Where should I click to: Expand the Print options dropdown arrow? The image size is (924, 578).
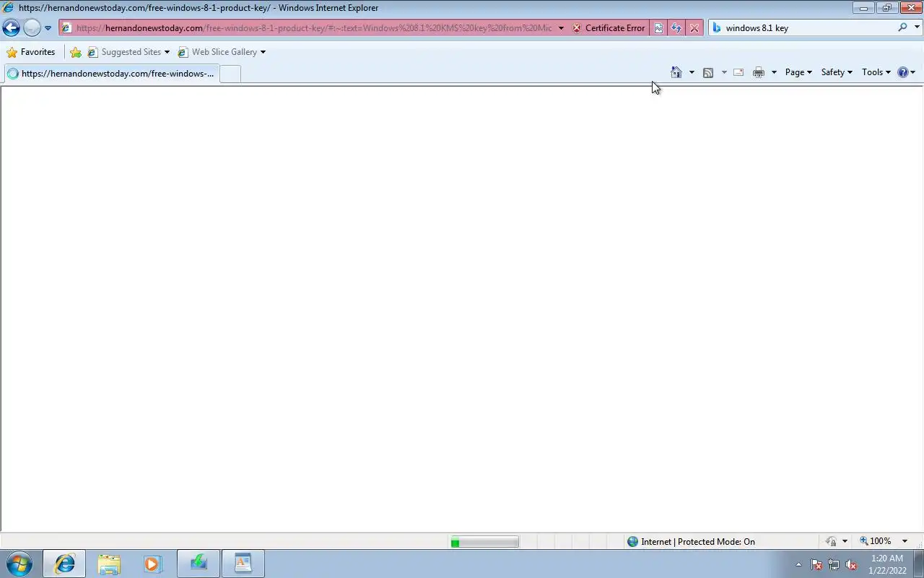click(774, 72)
